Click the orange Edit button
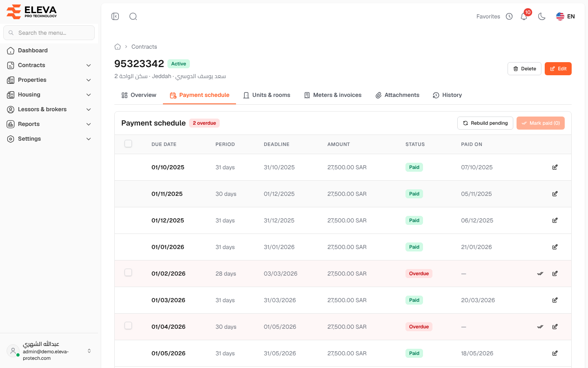588x368 pixels. tap(558, 69)
